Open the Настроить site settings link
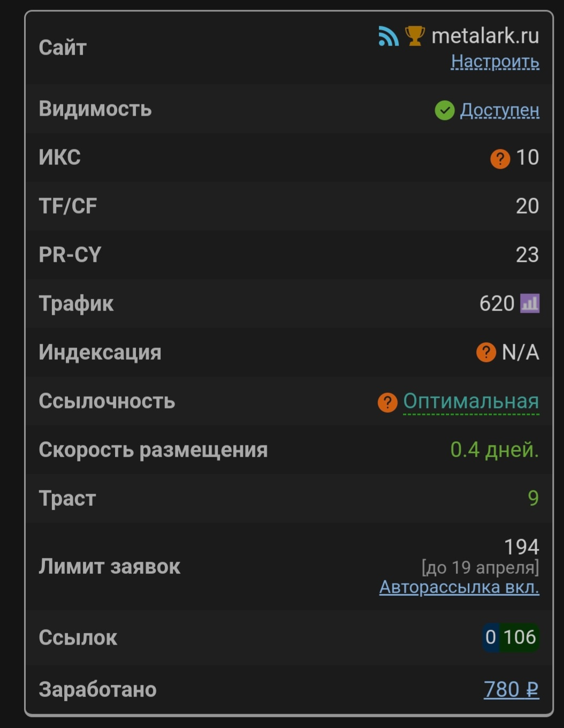564x728 pixels. (495, 62)
